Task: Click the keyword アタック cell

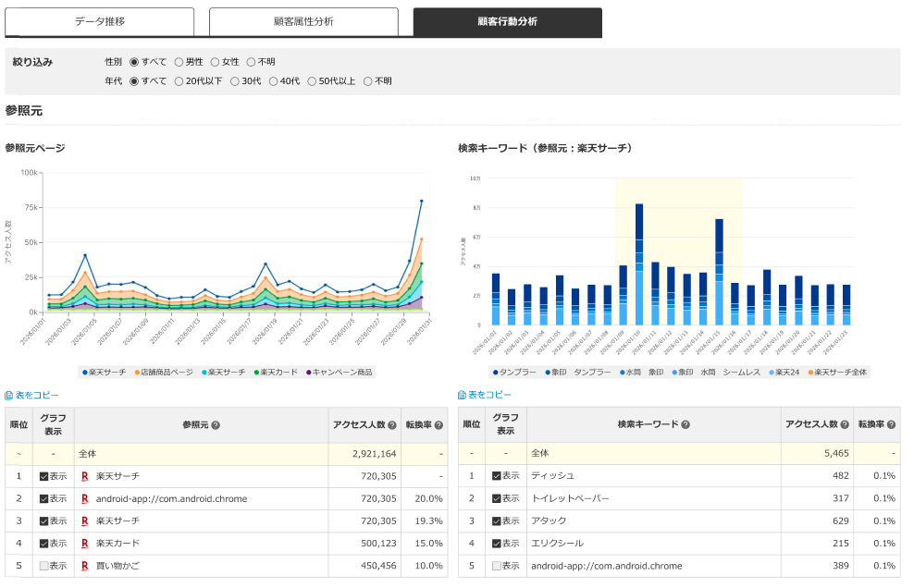Action: tap(653, 521)
